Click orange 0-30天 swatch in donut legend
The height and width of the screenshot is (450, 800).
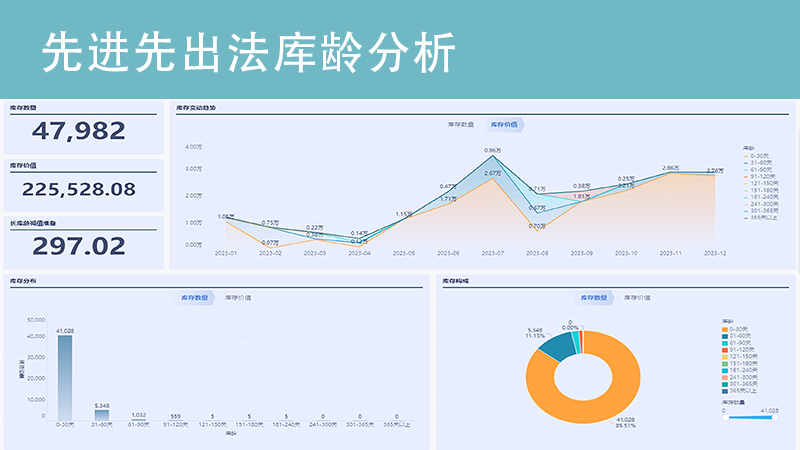(724, 330)
